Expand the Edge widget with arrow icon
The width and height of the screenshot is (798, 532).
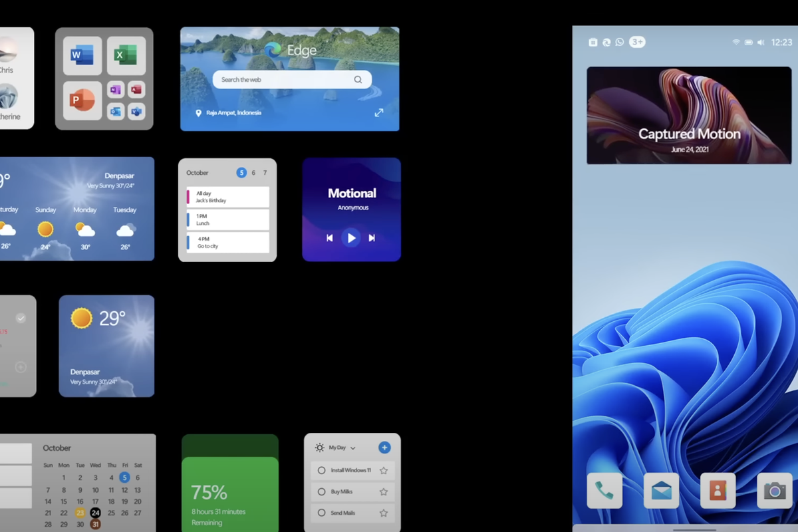tap(378, 113)
